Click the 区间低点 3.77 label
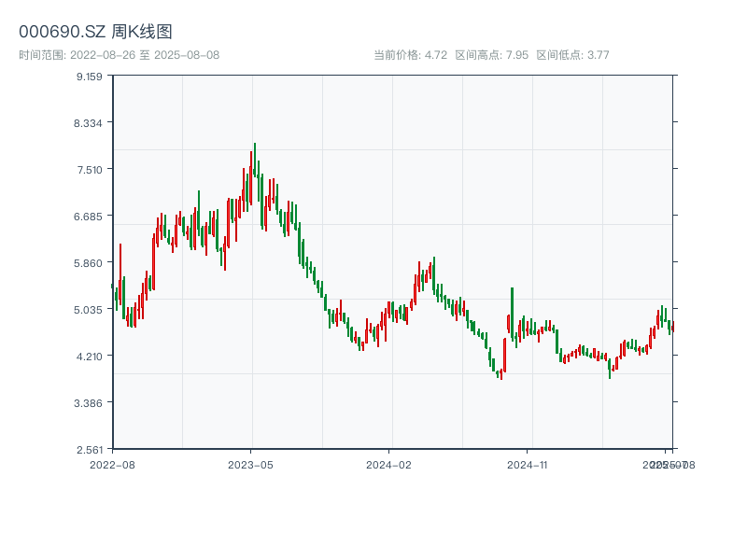 coord(572,55)
